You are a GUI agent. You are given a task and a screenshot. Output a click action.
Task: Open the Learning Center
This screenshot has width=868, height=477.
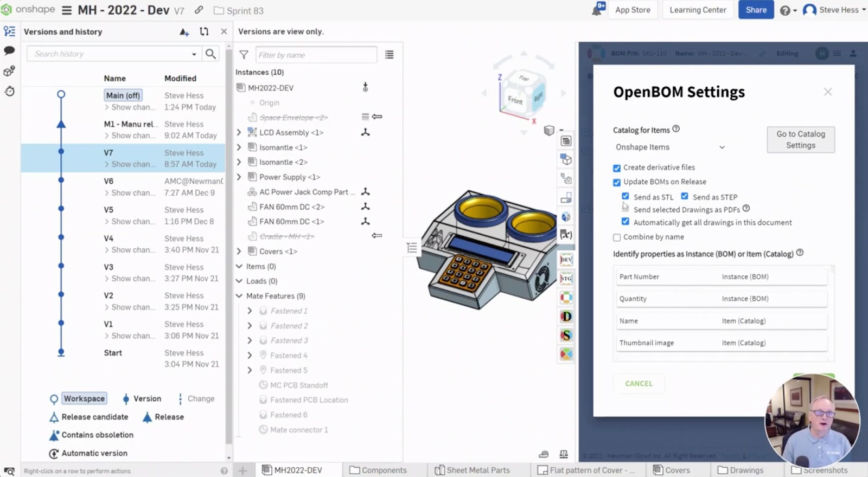[698, 10]
